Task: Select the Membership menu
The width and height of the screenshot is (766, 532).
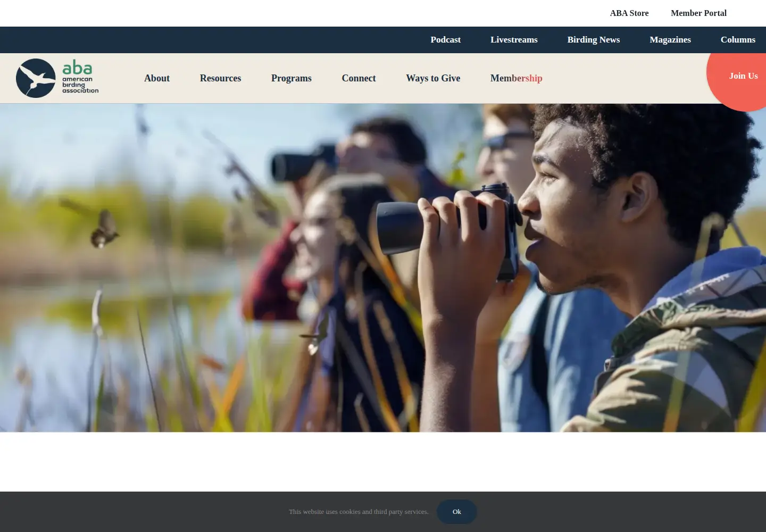Action: (x=516, y=78)
